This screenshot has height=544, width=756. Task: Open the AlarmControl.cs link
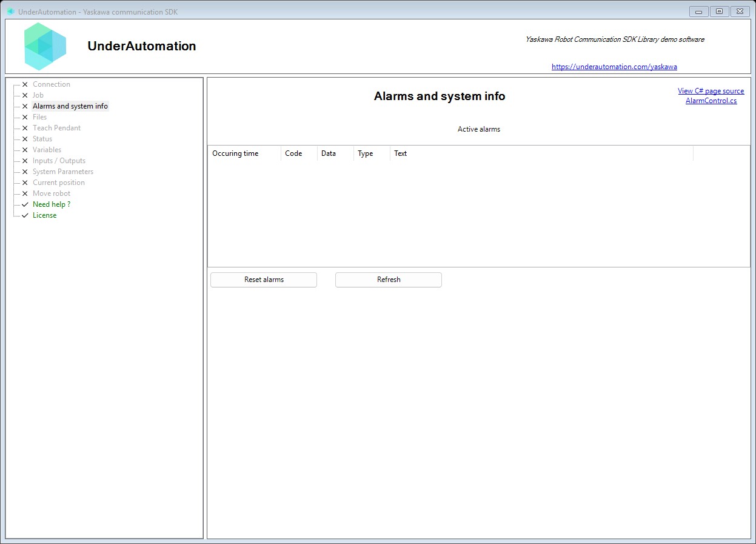[711, 101]
